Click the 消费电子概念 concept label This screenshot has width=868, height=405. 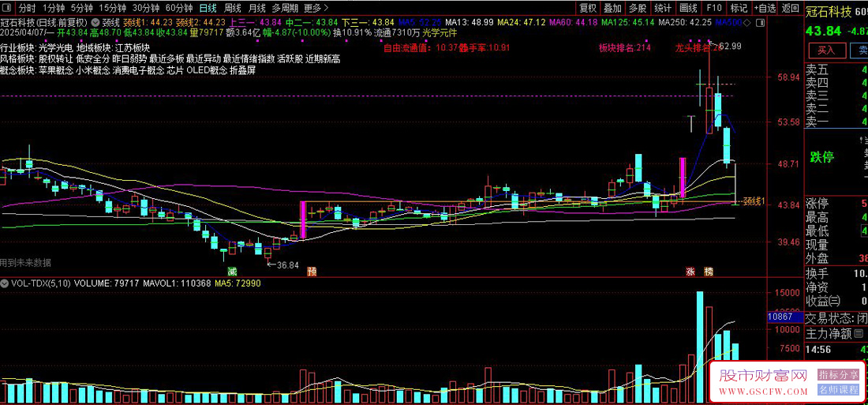[138, 70]
